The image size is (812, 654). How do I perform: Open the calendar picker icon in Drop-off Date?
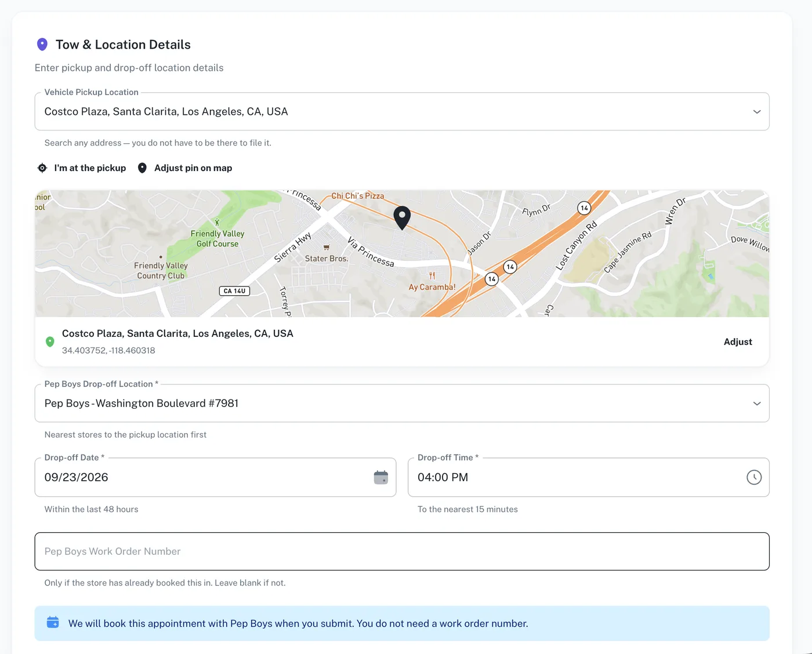(x=381, y=477)
